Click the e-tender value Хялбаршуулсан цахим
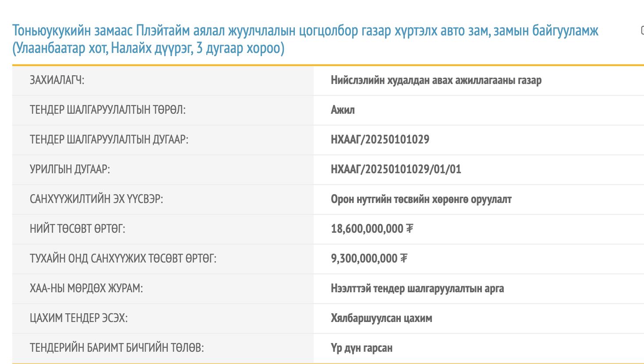 pyautogui.click(x=382, y=318)
